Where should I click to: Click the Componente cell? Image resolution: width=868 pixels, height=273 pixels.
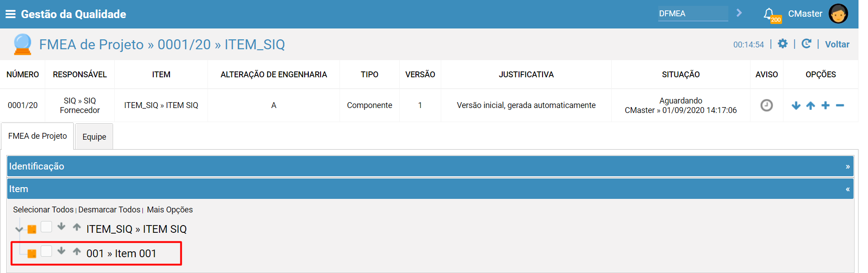pyautogui.click(x=369, y=105)
